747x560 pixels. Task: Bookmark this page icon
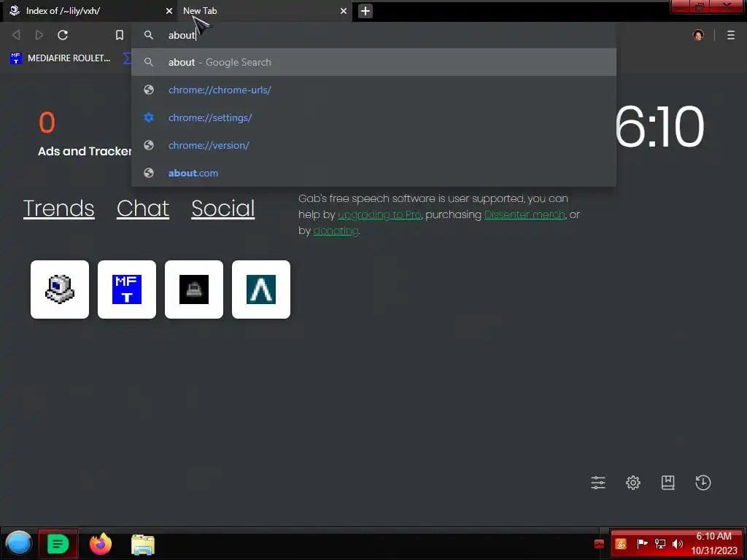point(120,35)
